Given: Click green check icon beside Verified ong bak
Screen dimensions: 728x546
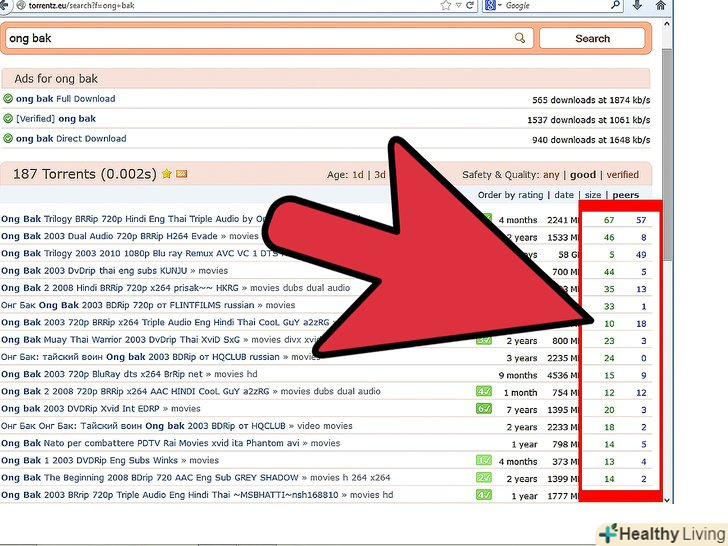Looking at the screenshot, I should click(x=8, y=118).
